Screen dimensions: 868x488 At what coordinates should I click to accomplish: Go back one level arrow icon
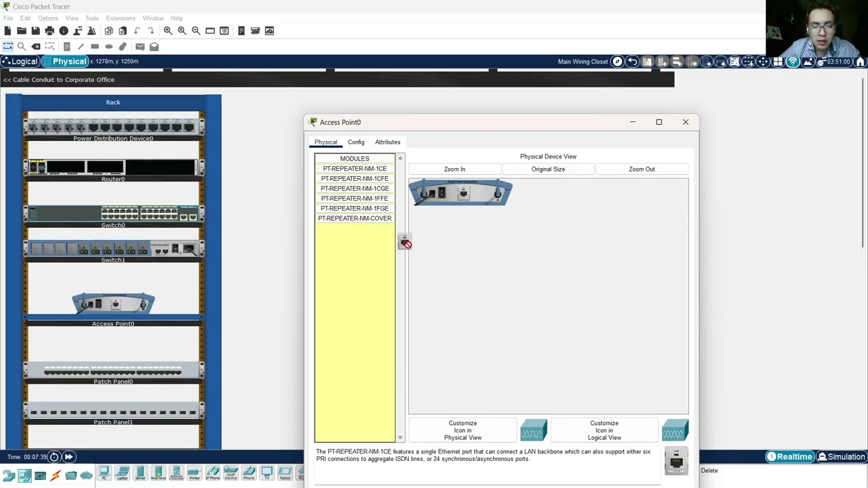tap(632, 62)
